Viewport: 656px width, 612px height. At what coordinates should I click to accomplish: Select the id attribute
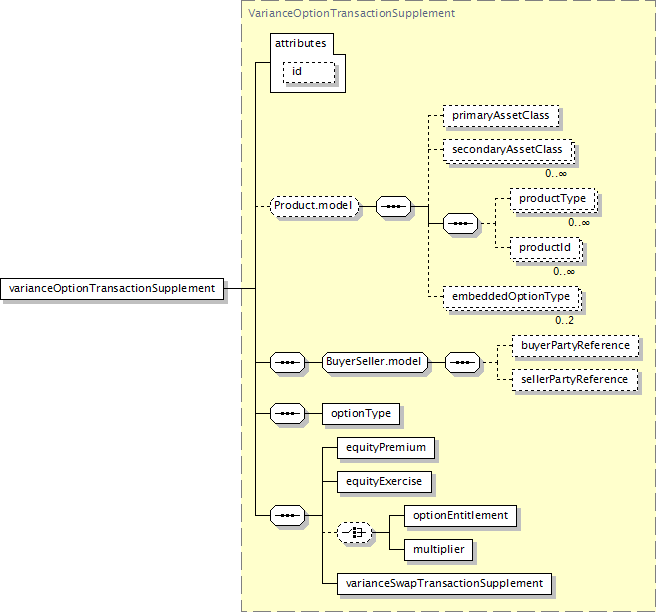297,72
